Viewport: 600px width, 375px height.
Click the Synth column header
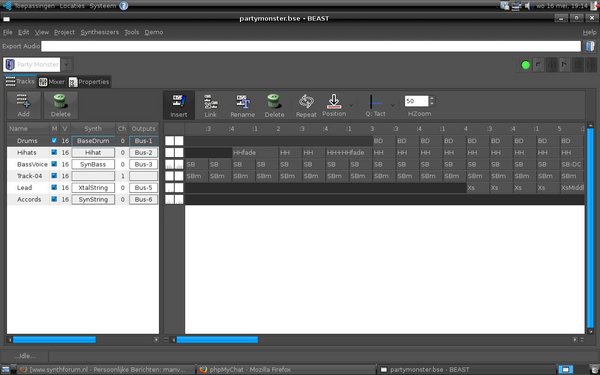point(93,129)
